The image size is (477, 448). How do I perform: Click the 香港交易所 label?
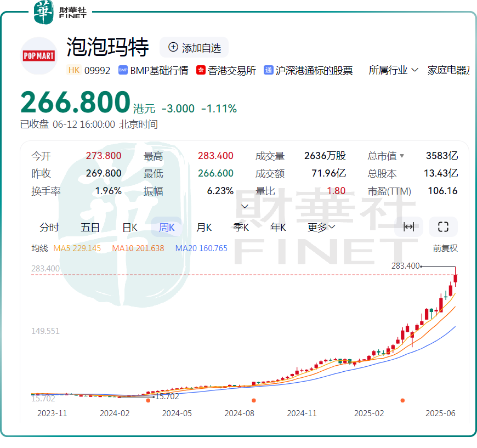[232, 70]
